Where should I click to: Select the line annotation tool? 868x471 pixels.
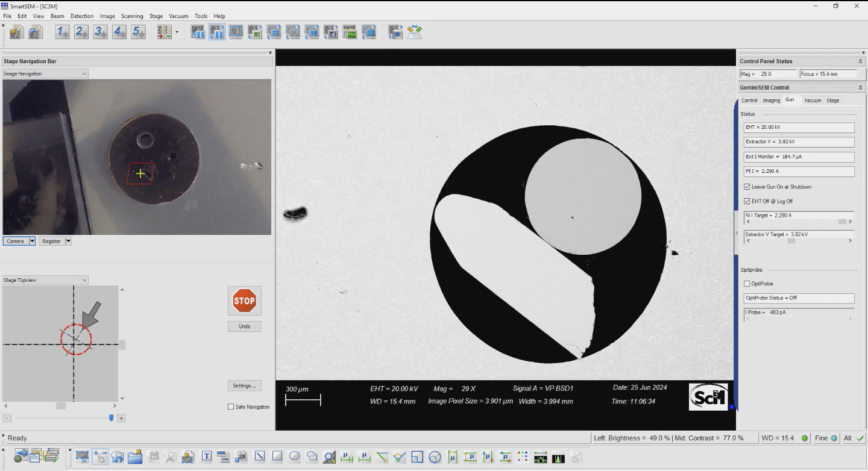point(260,457)
